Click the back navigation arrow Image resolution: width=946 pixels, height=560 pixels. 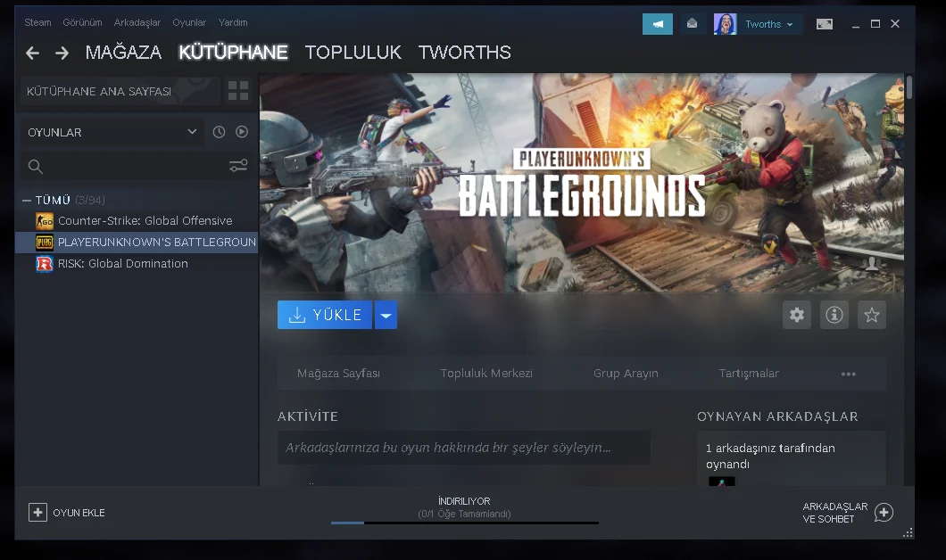(x=33, y=53)
